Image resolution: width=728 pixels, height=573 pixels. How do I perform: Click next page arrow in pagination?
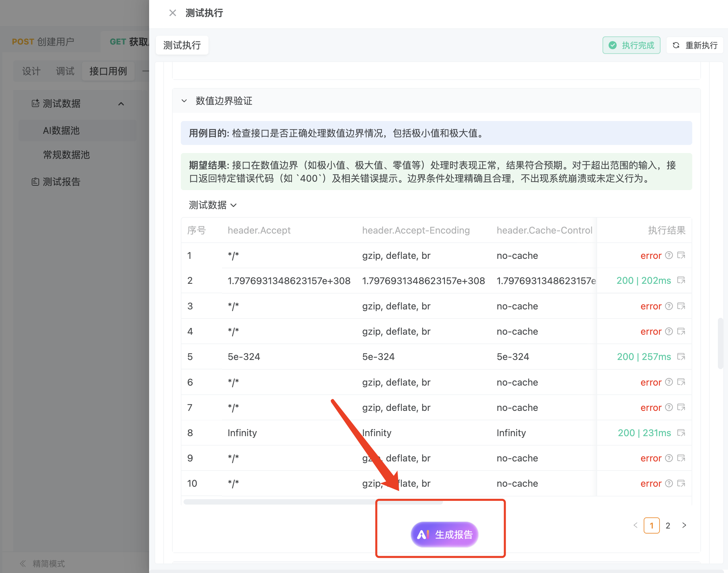(x=684, y=525)
